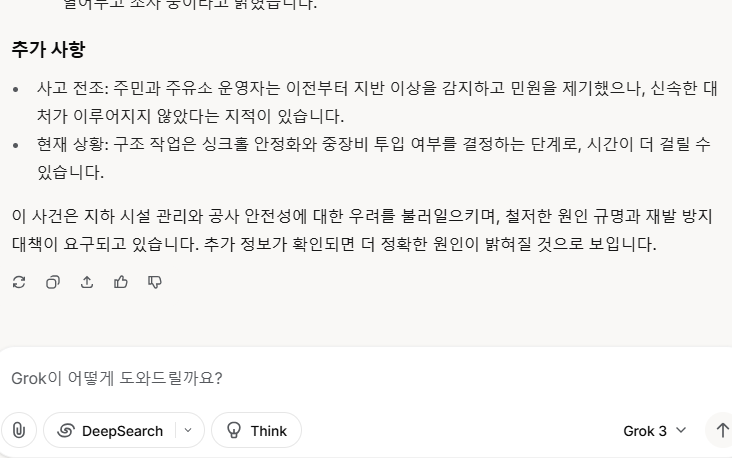732x458 pixels.
Task: Mark the answer with thumbs down
Action: 155,282
